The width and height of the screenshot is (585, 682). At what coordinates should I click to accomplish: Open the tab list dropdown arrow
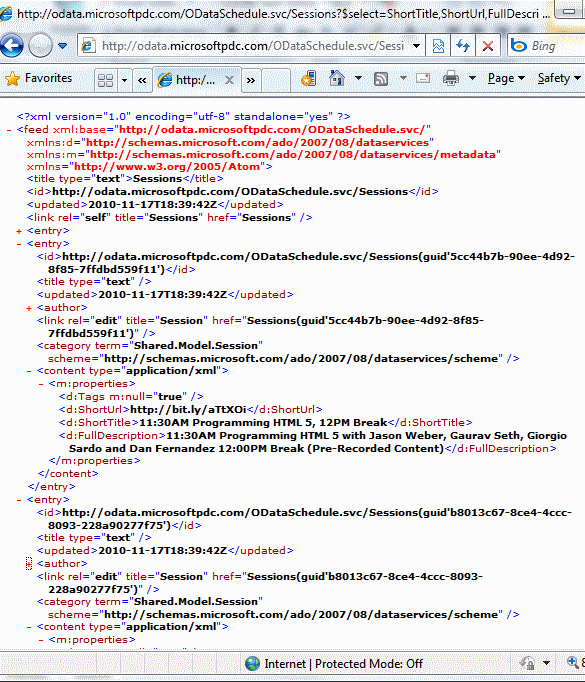tap(124, 80)
